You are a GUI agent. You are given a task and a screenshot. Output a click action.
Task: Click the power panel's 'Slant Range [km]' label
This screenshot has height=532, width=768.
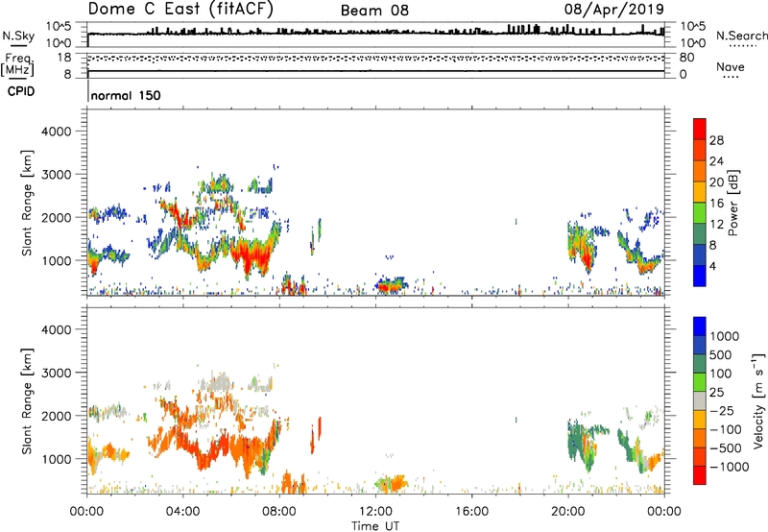point(27,203)
